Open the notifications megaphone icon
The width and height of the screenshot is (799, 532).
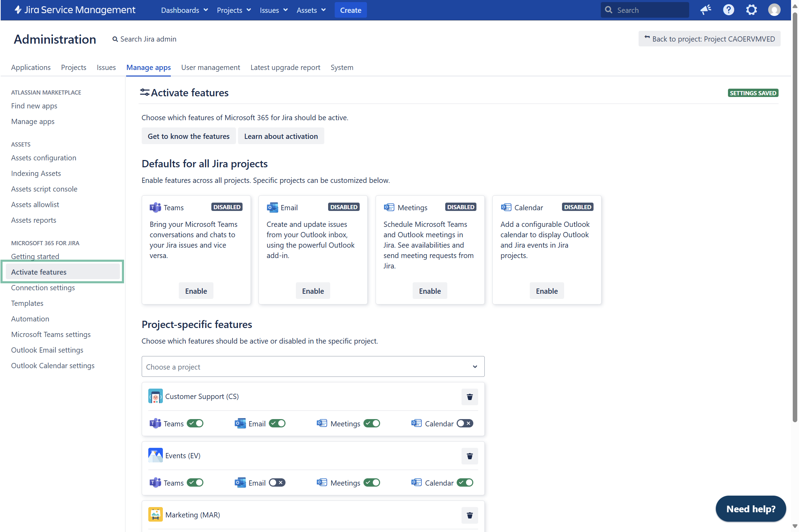tap(705, 10)
